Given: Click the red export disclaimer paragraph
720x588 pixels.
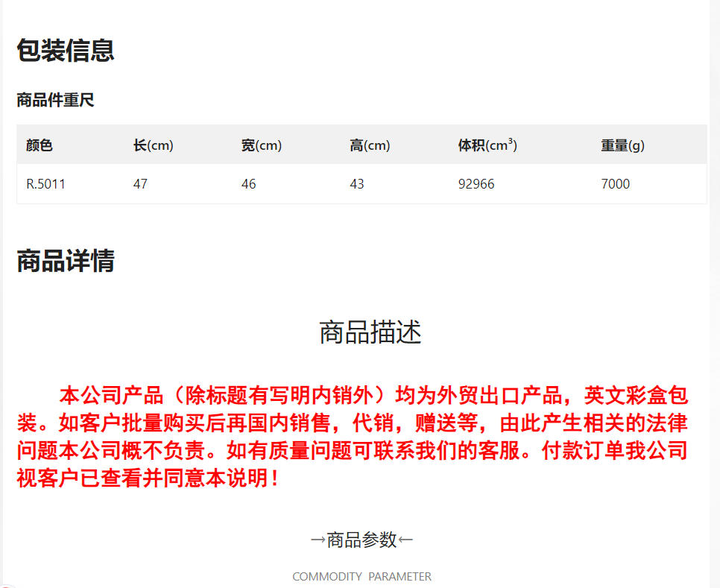Looking at the screenshot, I should (x=353, y=437).
